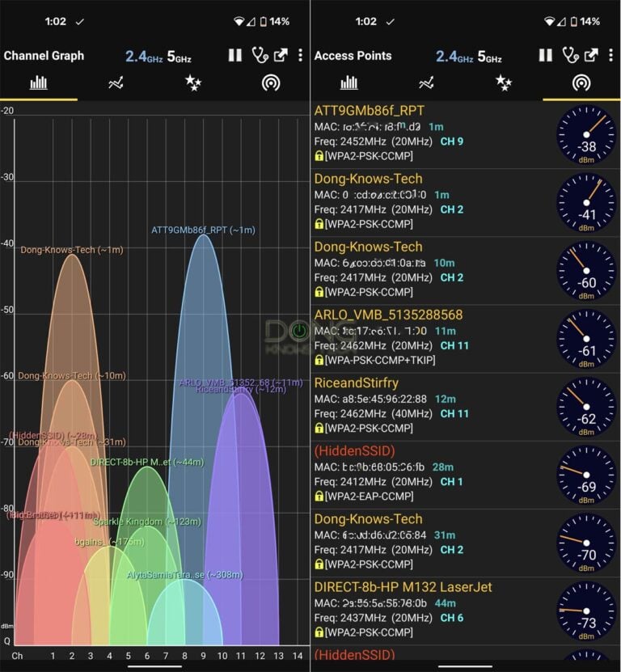Open time graph tab on Access Points screen
This screenshot has height=672, width=621.
click(426, 82)
